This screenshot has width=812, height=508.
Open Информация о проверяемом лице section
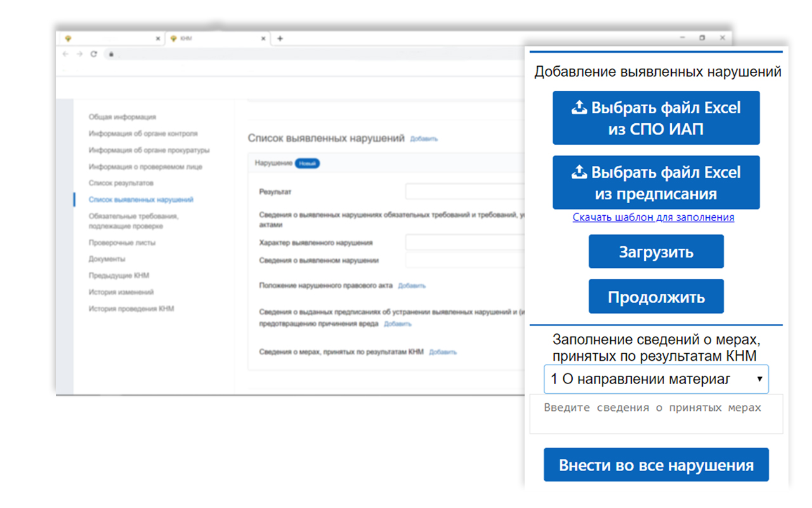[145, 166]
